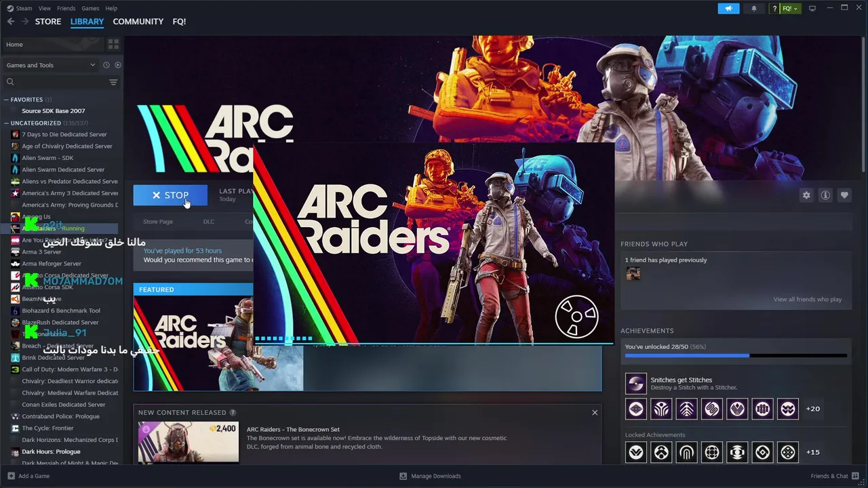This screenshot has width=868, height=488.
Task: Open the FQ! account dropdown
Action: [790, 8]
